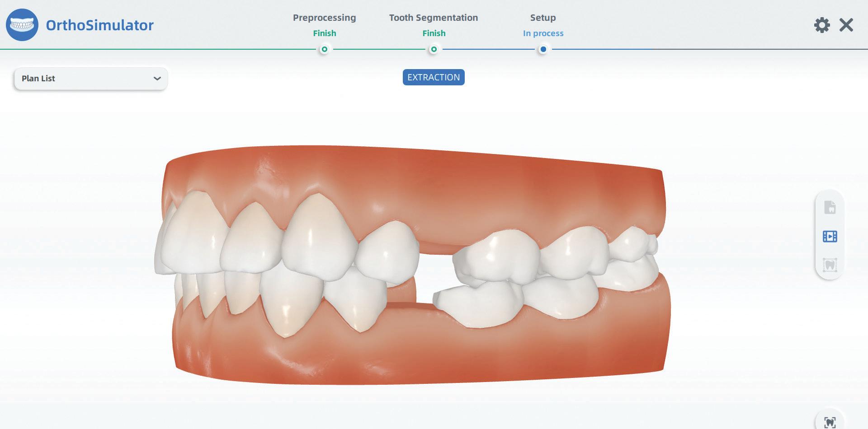868x429 pixels.
Task: Select the Tooth Segmentation step label
Action: (433, 18)
